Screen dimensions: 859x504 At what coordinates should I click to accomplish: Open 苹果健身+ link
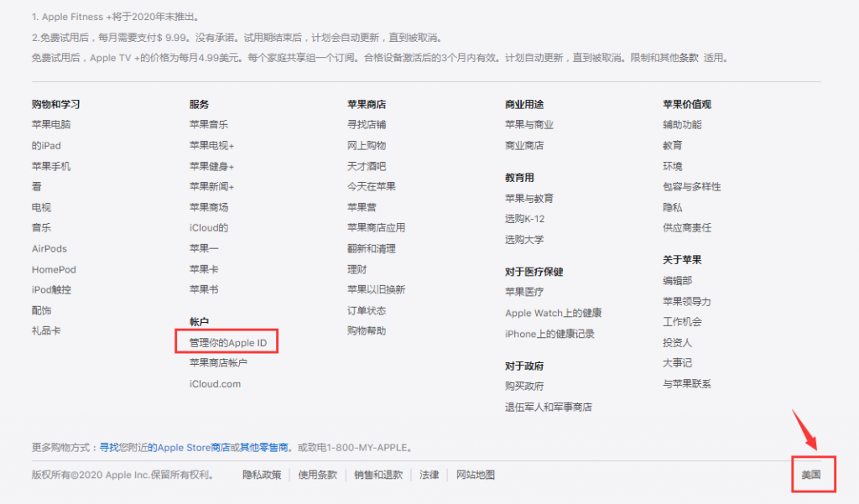[211, 167]
